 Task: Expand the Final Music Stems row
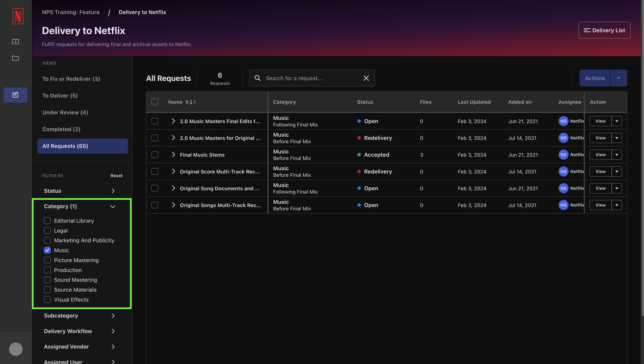173,155
